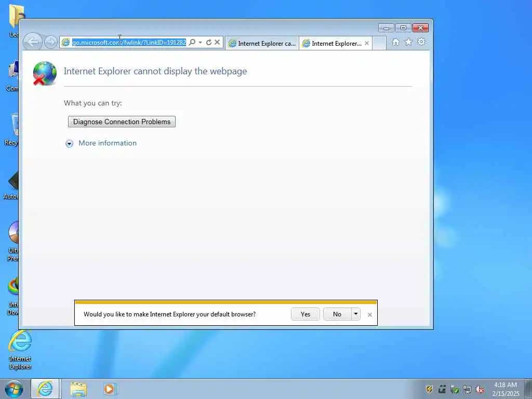Go forward with the Forward arrow button
Image resolution: width=532 pixels, height=399 pixels.
(x=51, y=43)
